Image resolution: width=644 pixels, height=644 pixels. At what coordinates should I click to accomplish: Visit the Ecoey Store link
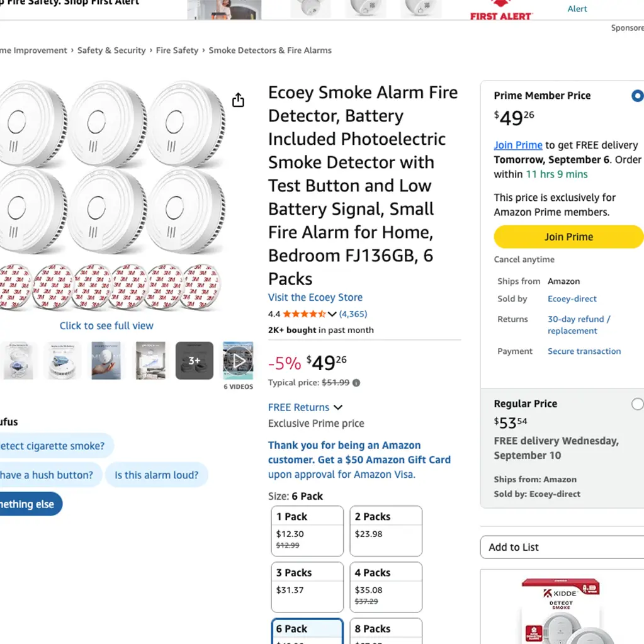click(x=315, y=297)
